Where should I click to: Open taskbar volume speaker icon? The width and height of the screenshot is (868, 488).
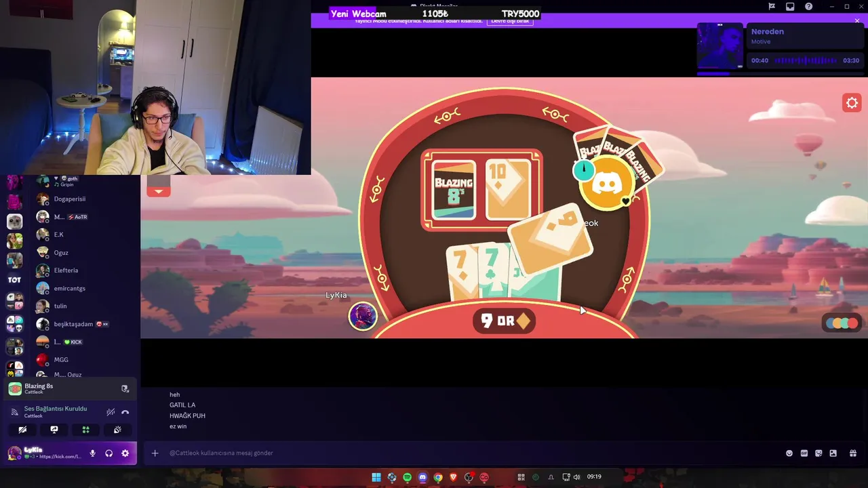(576, 477)
